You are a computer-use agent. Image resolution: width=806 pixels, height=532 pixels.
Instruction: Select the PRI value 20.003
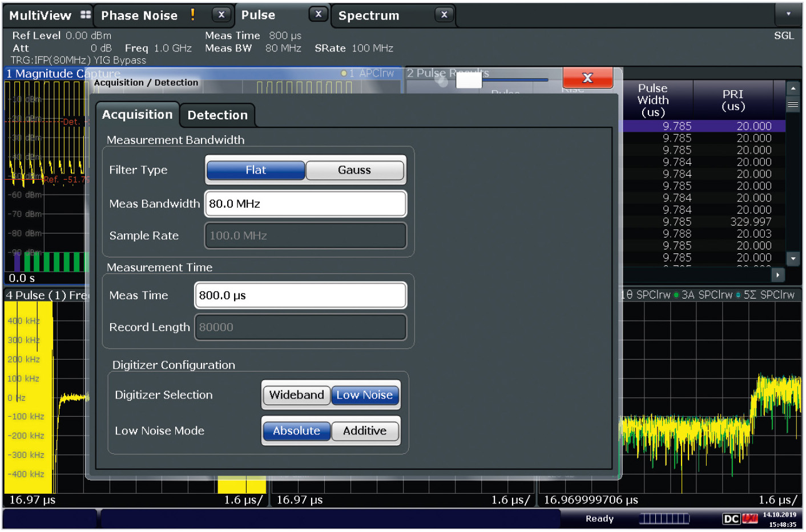point(753,233)
